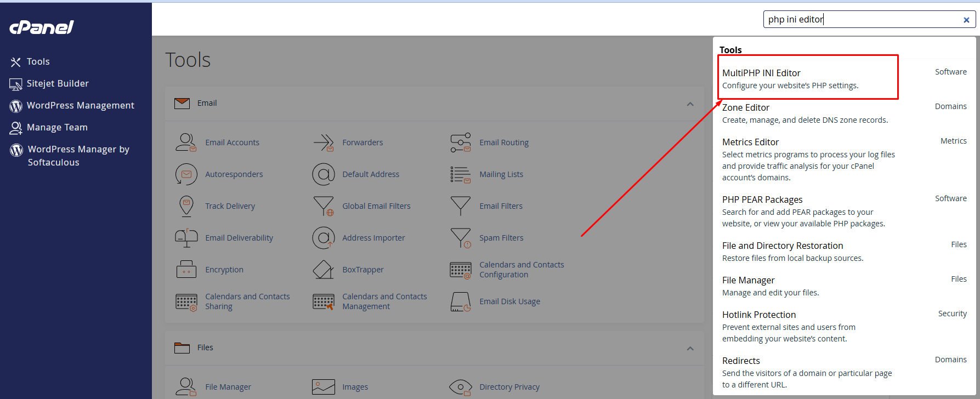
Task: Open the Tools sidebar icon
Action: tap(15, 62)
